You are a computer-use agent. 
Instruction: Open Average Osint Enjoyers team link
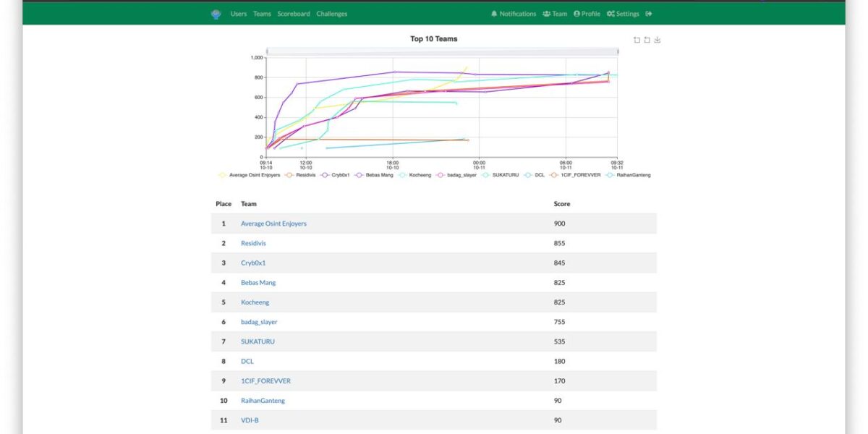[273, 224]
